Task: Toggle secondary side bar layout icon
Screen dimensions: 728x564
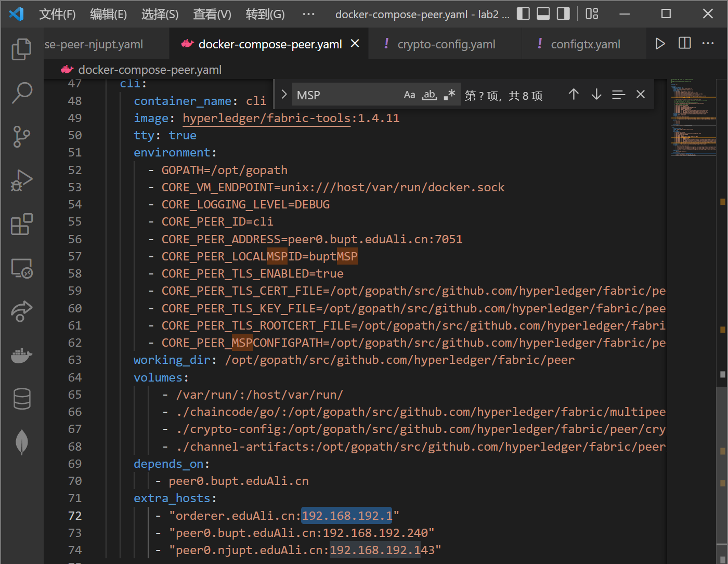Action: (563, 14)
